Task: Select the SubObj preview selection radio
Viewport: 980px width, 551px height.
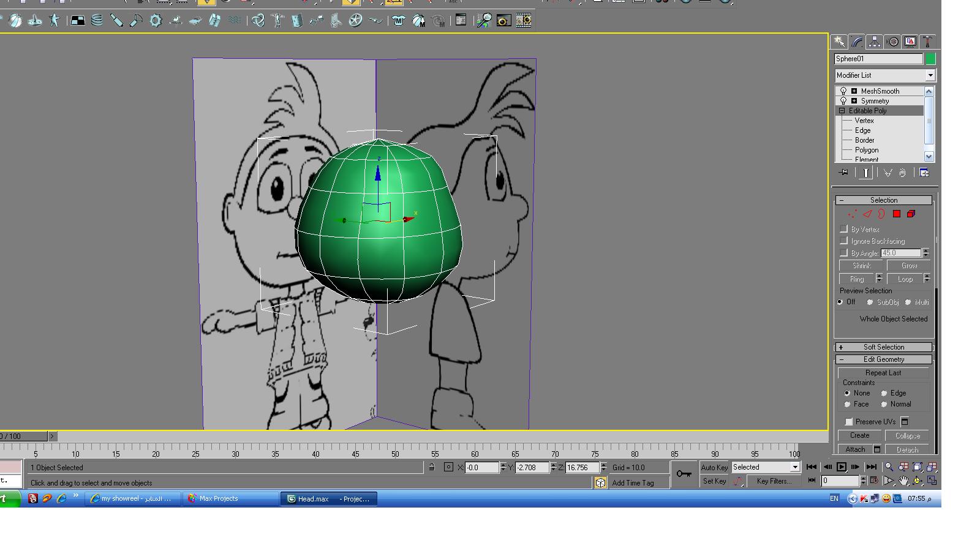Action: point(870,302)
